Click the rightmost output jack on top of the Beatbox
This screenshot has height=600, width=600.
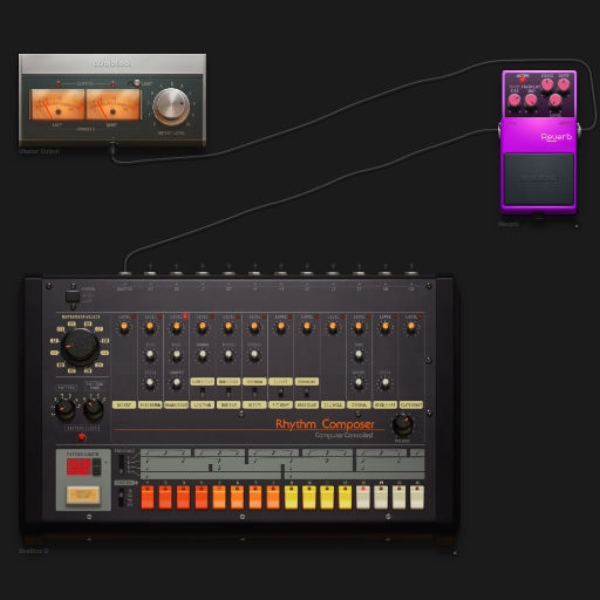click(x=411, y=273)
